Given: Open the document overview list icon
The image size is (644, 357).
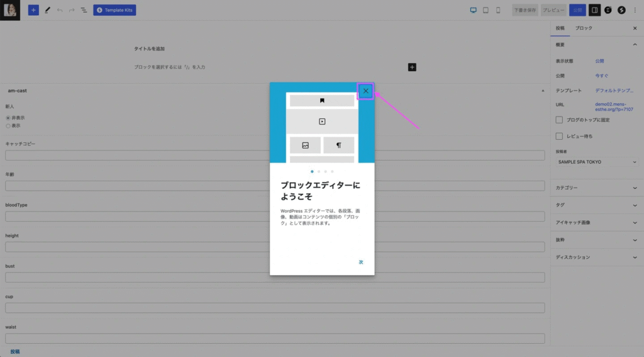Looking at the screenshot, I should (84, 10).
